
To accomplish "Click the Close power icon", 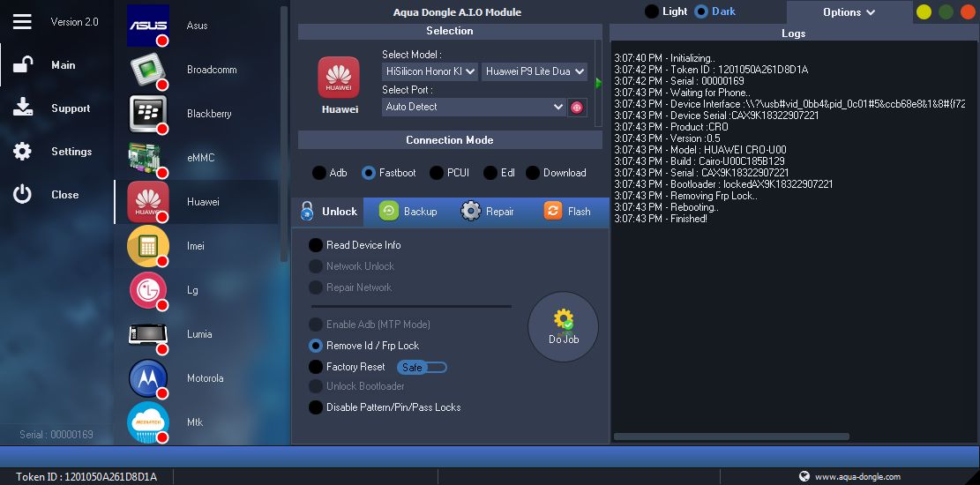I will tap(23, 194).
